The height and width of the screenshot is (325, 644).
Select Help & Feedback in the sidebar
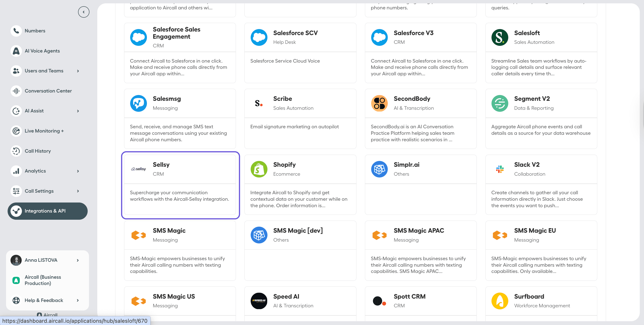(x=44, y=300)
